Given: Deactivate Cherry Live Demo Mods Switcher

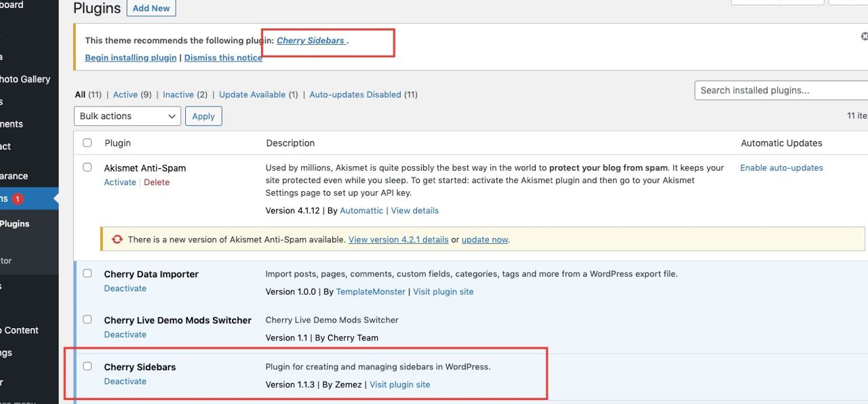Looking at the screenshot, I should pos(125,334).
